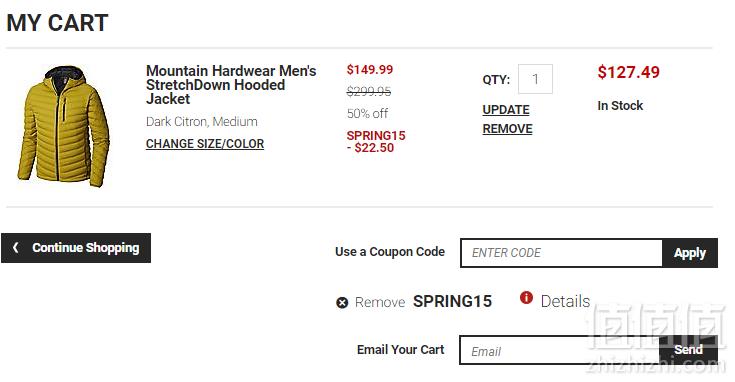
Task: Click REMOVE to delete the jacket
Action: (507, 129)
